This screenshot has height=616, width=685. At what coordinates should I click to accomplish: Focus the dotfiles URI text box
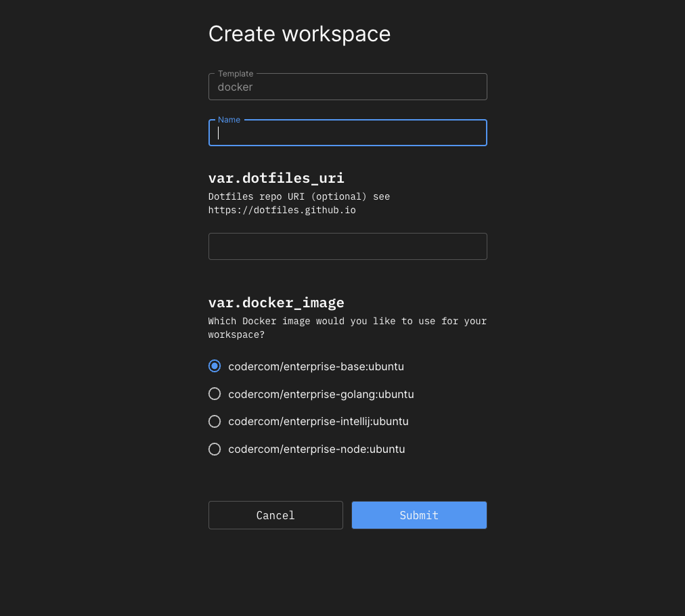347,246
